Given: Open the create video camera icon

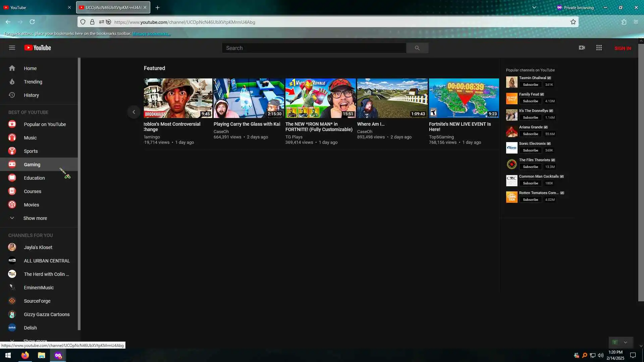Looking at the screenshot, I should point(582,48).
